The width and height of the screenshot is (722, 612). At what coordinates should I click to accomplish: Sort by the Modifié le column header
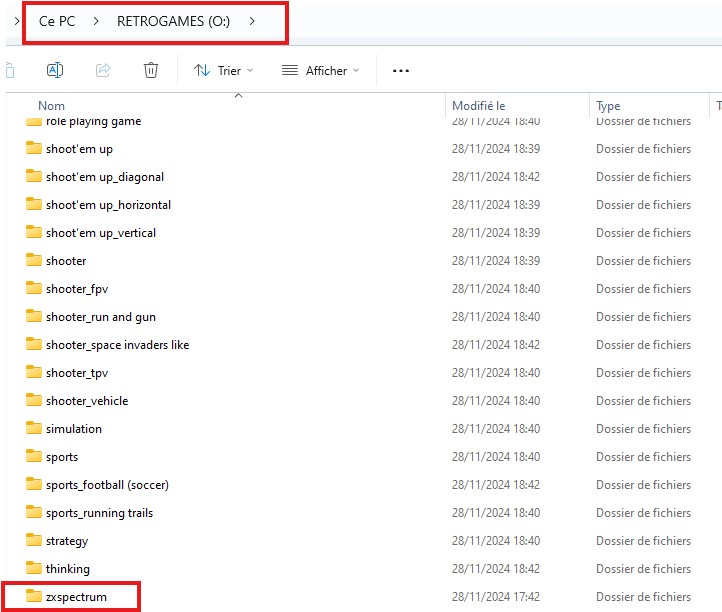[479, 106]
